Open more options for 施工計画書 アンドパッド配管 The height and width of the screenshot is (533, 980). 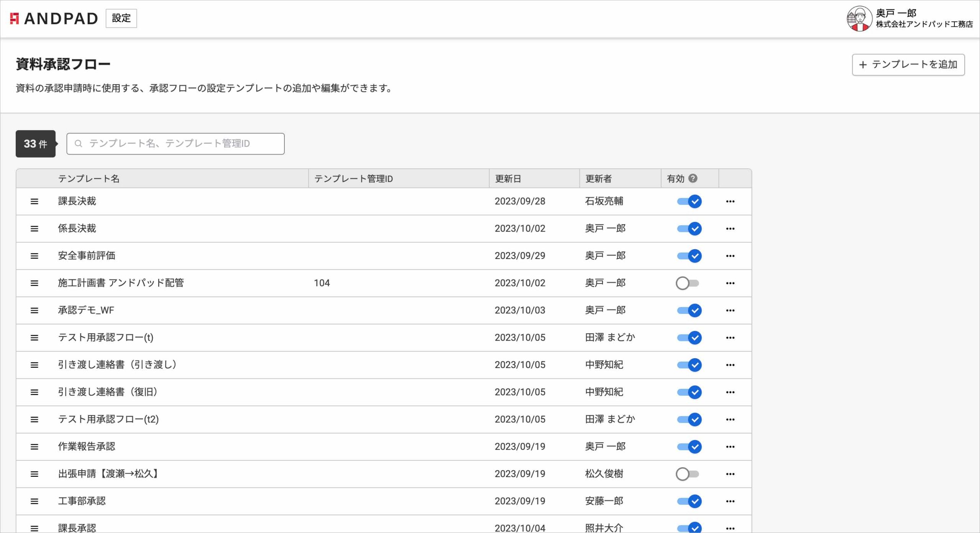730,283
